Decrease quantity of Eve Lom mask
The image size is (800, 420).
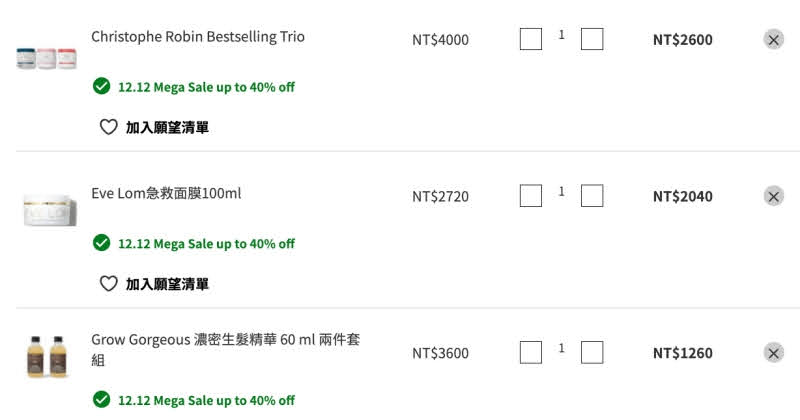point(531,196)
